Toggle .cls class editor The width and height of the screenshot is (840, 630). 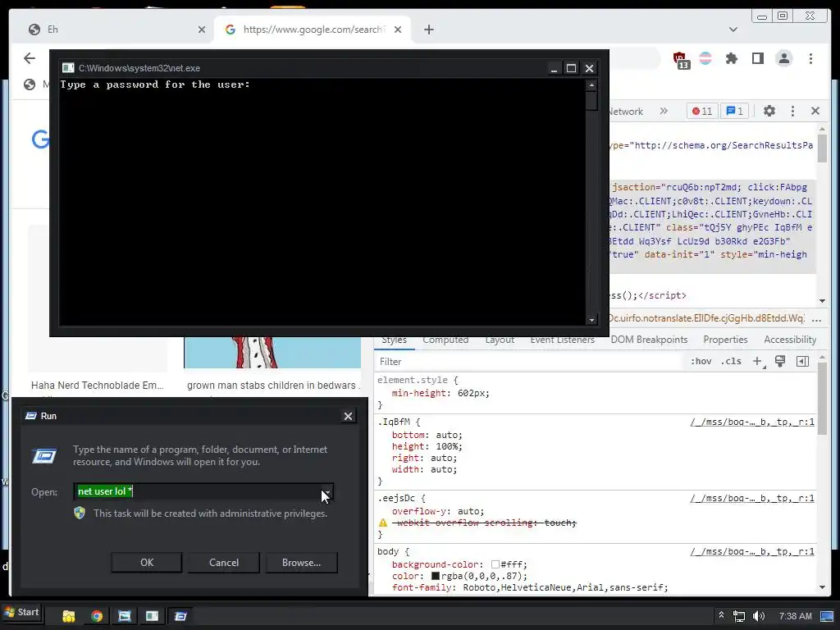coord(731,361)
